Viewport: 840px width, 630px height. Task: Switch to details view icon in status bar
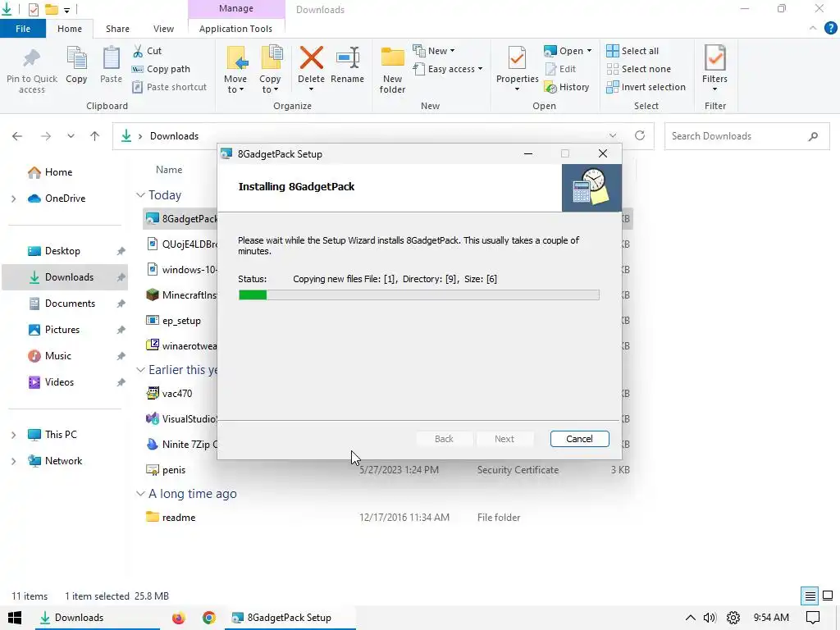(810, 596)
